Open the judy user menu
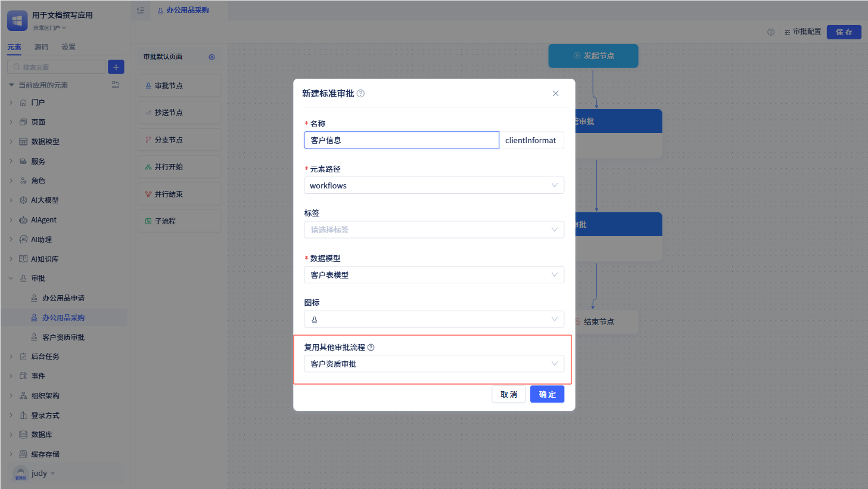The image size is (868, 489). click(43, 473)
